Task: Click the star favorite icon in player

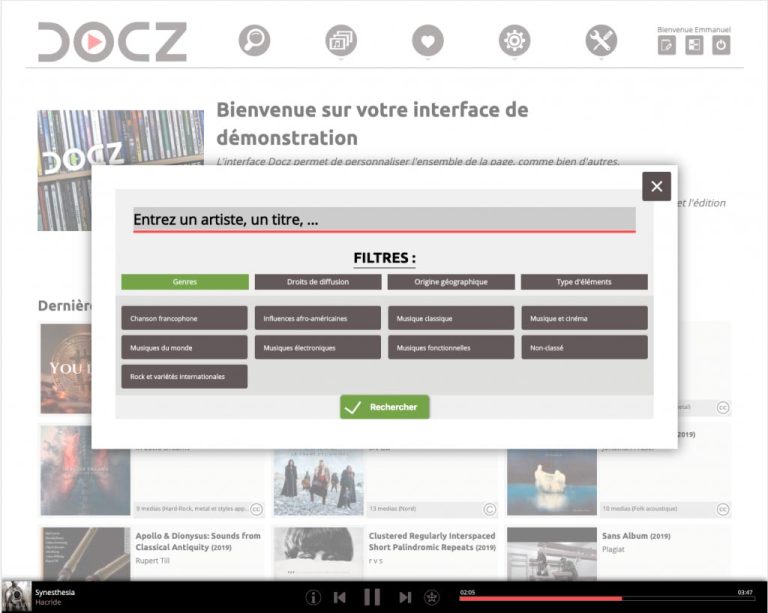Action: [432, 597]
